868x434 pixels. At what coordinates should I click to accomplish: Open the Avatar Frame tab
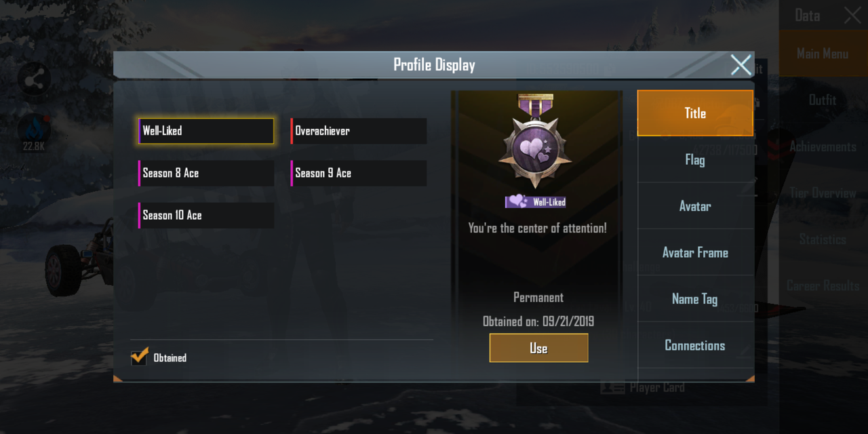695,253
